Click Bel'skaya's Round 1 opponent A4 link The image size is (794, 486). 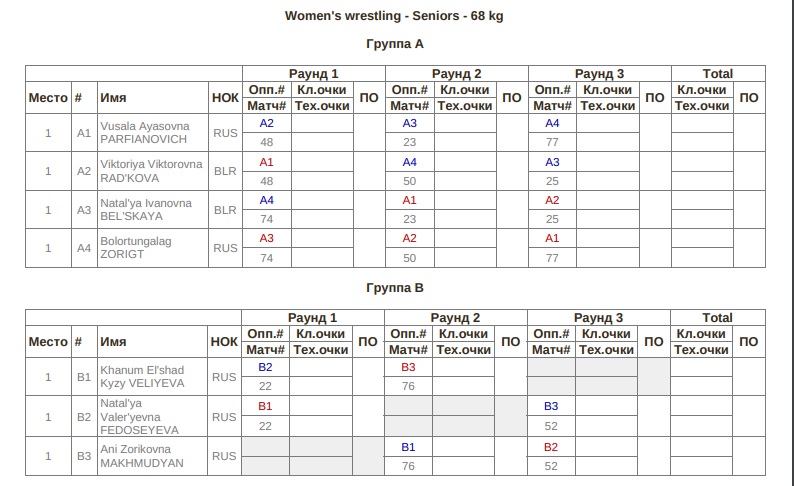click(266, 200)
